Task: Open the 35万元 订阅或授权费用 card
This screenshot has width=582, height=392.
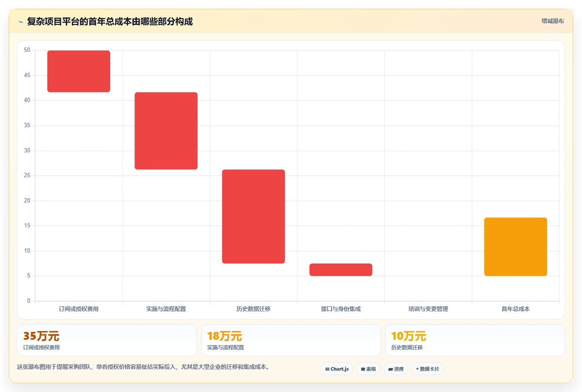Action: tap(107, 340)
